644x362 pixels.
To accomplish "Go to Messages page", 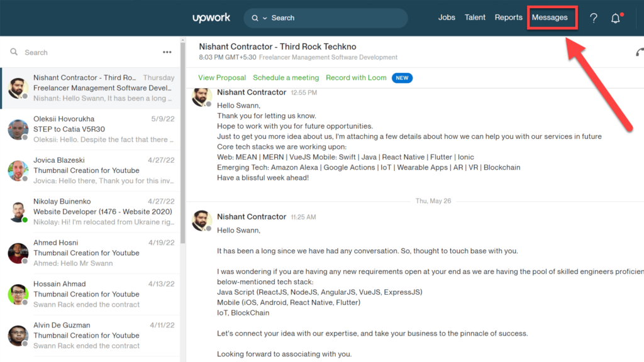I will coord(550,17).
